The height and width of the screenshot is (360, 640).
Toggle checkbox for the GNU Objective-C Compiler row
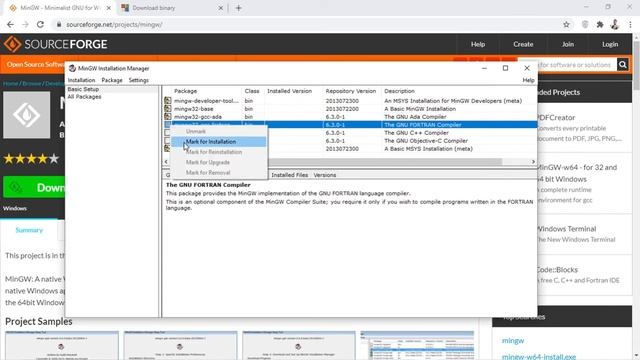click(x=167, y=140)
